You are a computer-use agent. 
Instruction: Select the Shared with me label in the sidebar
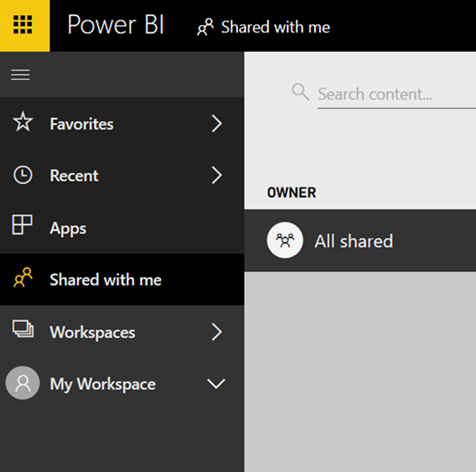[106, 280]
